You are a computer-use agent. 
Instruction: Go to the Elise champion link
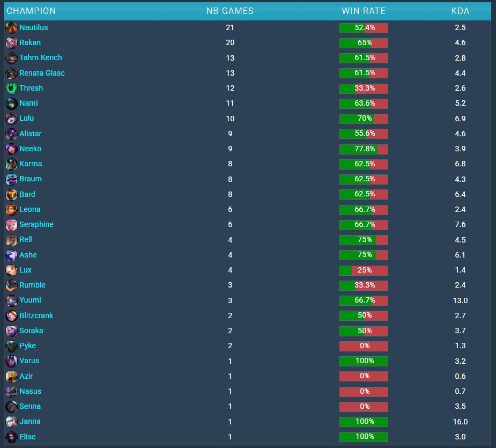(x=27, y=437)
